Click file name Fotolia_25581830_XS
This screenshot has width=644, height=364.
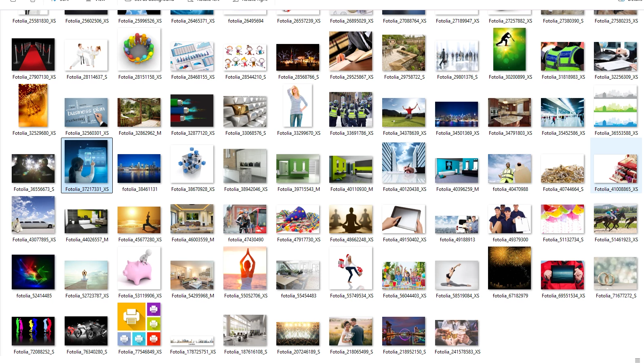[x=34, y=21]
